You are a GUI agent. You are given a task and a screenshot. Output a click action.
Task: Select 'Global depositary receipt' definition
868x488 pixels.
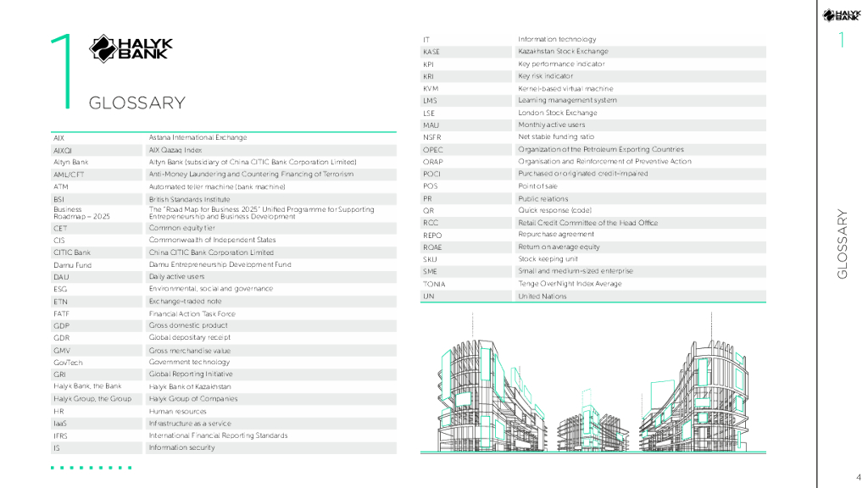click(x=189, y=337)
